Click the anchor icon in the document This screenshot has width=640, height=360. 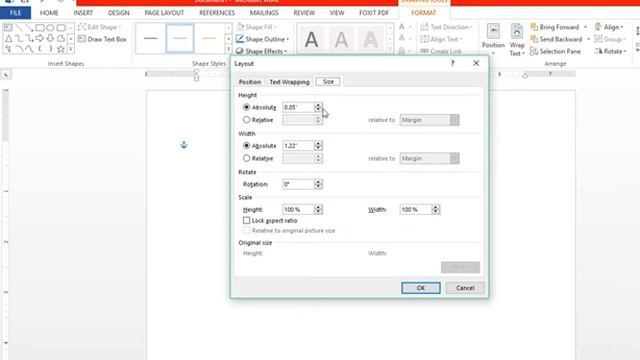[x=184, y=144]
